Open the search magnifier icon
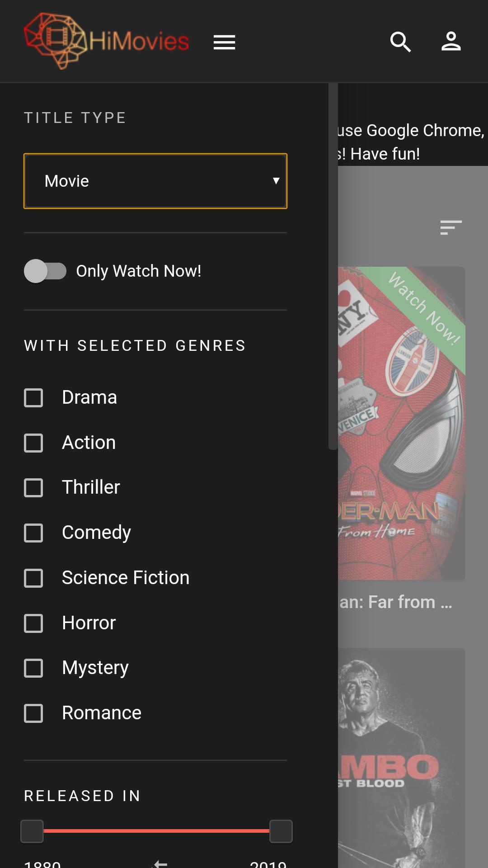Screen dimensions: 488x868 [x=400, y=42]
